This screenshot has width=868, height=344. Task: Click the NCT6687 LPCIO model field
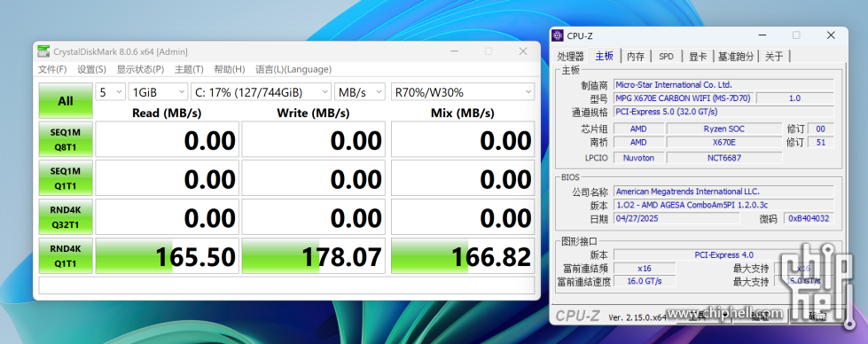[724, 158]
